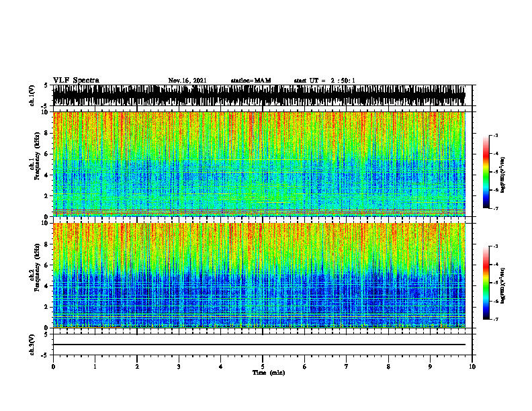The image size is (532, 411).
Task: Click time axis tick label "1"
Action: click(95, 367)
